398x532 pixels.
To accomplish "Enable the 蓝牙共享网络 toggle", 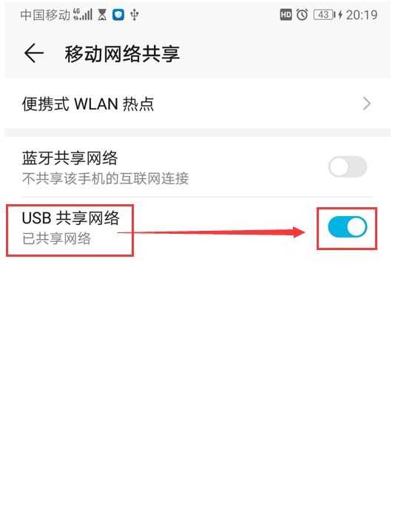I will tap(348, 166).
